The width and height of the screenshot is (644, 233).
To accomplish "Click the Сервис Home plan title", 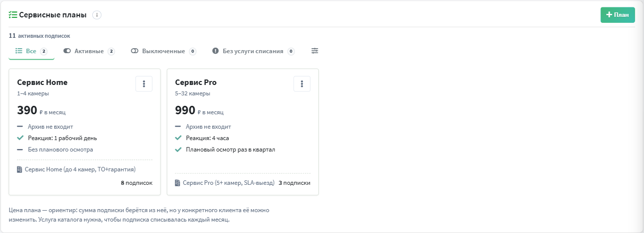I will click(x=42, y=82).
